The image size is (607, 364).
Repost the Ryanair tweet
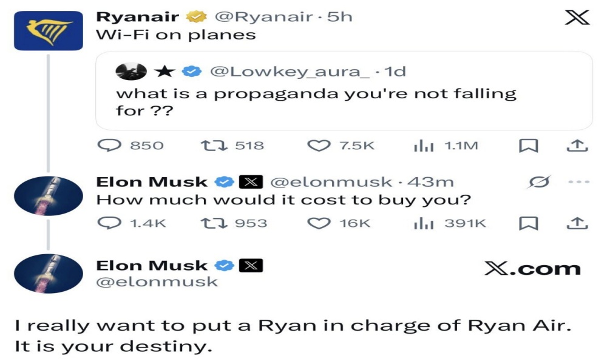[x=210, y=146]
